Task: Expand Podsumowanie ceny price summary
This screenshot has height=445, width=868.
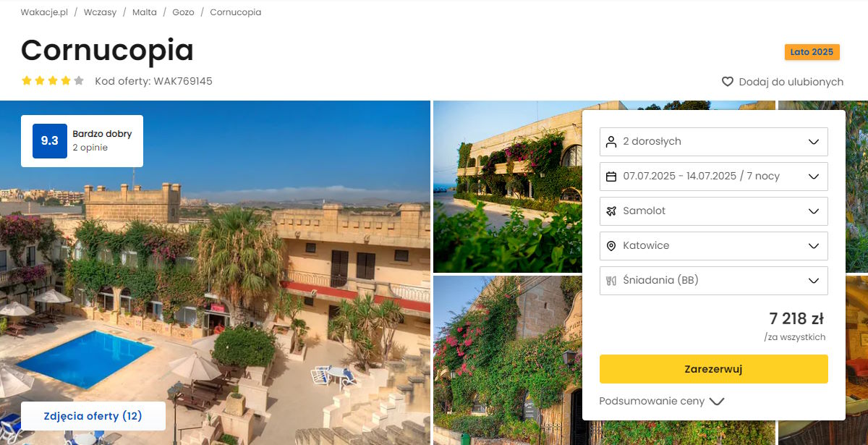Action: pos(662,401)
